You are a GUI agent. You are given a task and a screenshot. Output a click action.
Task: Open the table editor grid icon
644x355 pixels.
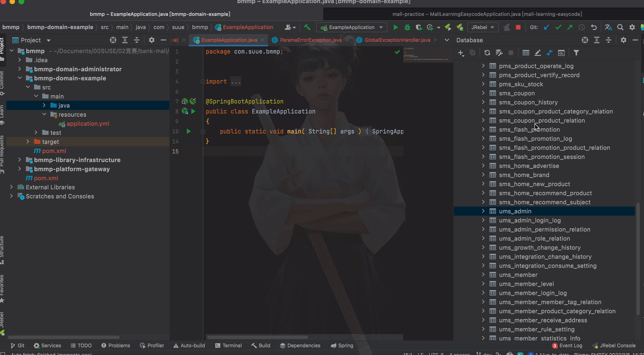pyautogui.click(x=526, y=53)
